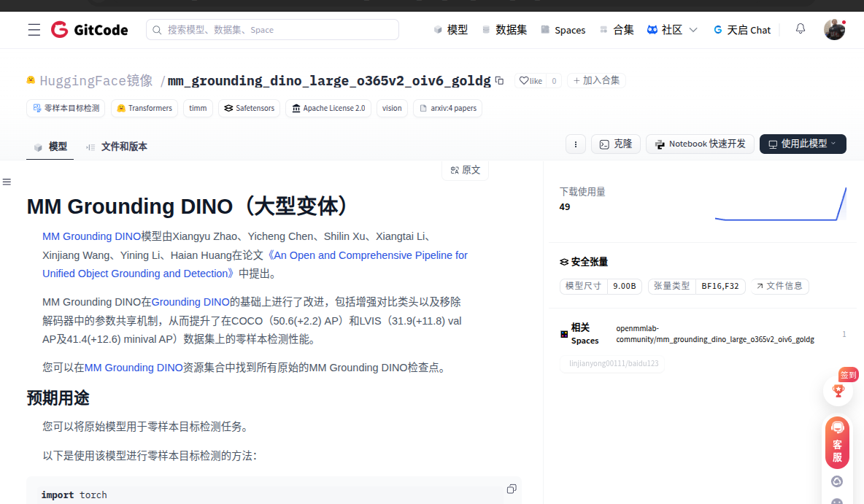This screenshot has width=864, height=504.
Task: Click the 安全张量 section heading icon
Action: pyautogui.click(x=563, y=262)
